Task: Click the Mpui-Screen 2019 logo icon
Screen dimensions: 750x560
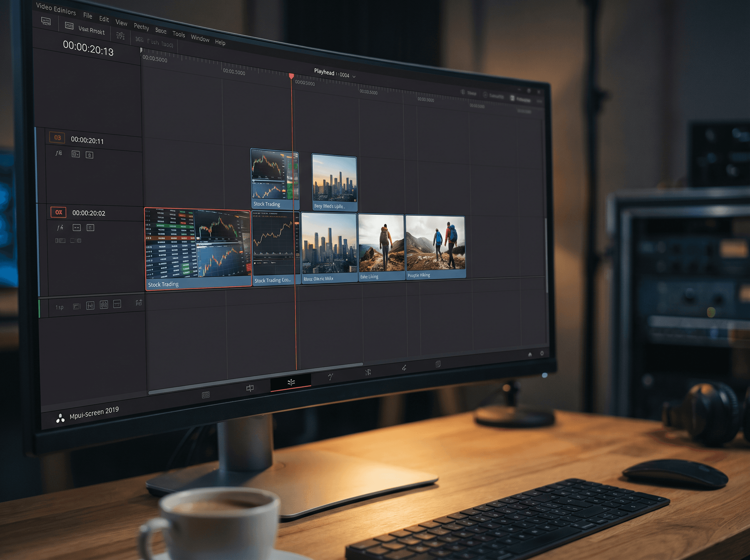Action: [60, 419]
